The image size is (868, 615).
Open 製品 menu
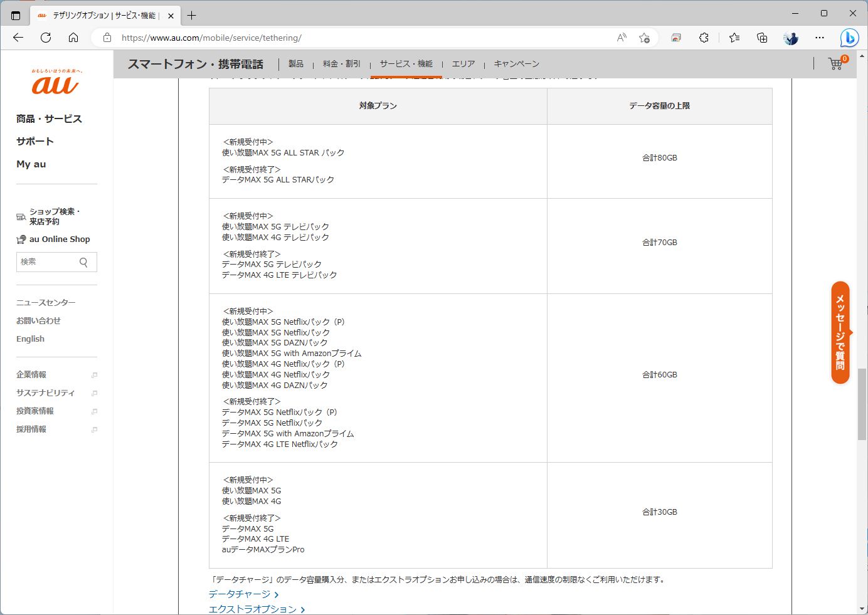pyautogui.click(x=296, y=64)
